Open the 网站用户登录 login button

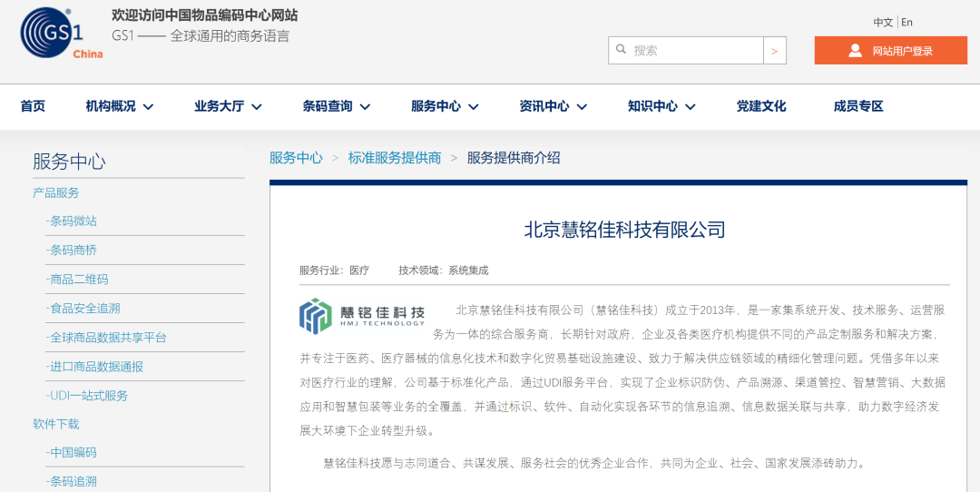pos(891,51)
